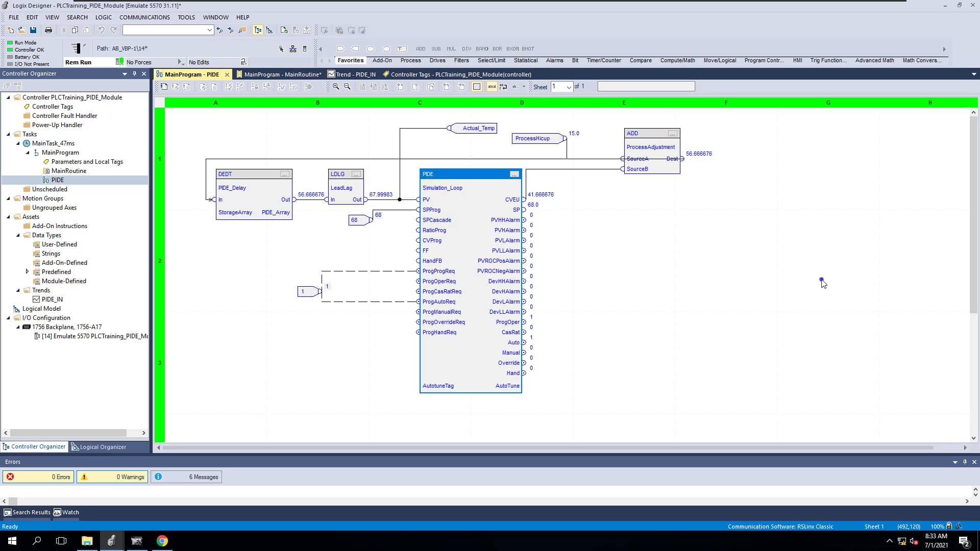The image size is (980, 551).
Task: Click the Print icon in the main toolbar
Action: pos(48,30)
